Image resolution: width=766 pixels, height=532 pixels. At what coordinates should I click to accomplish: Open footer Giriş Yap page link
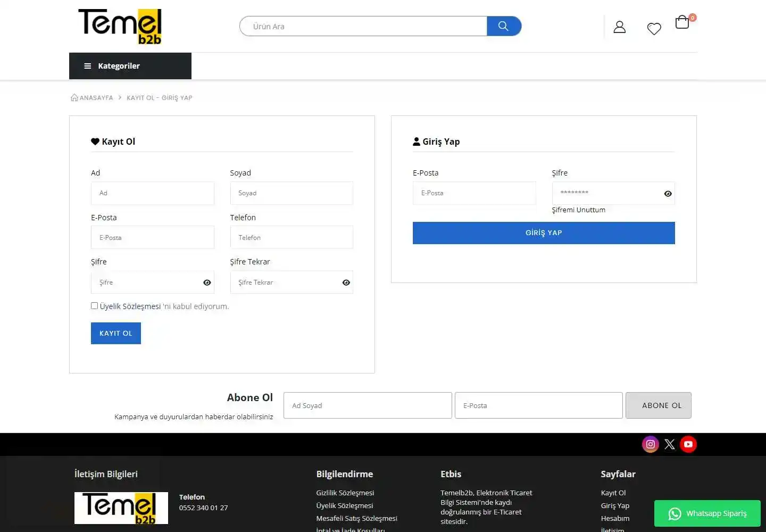(615, 505)
